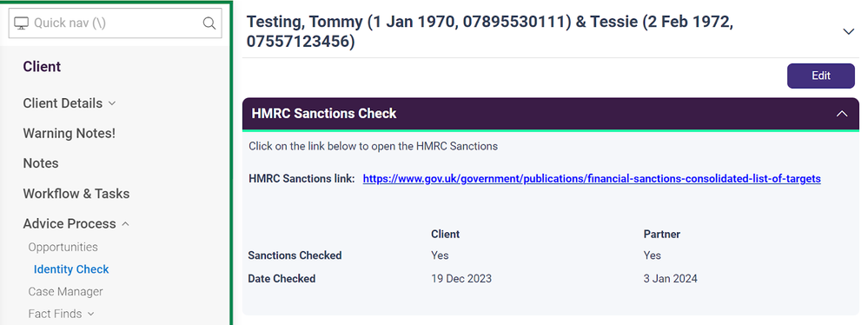Click the Edit button
Viewport: 868px width, 325px height.
821,76
